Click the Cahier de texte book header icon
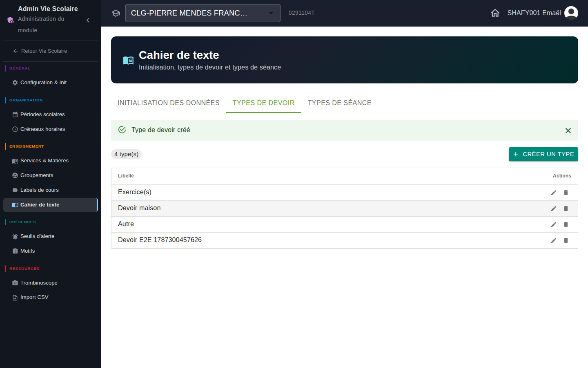The image size is (588, 368). pyautogui.click(x=128, y=61)
